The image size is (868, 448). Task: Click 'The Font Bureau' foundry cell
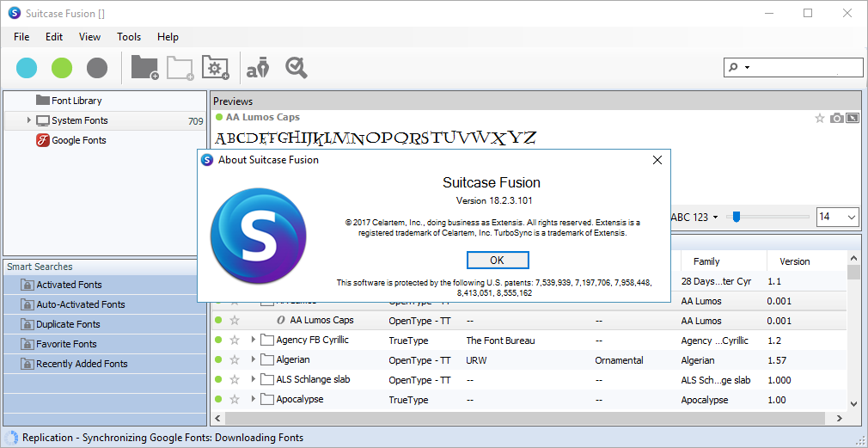(500, 341)
